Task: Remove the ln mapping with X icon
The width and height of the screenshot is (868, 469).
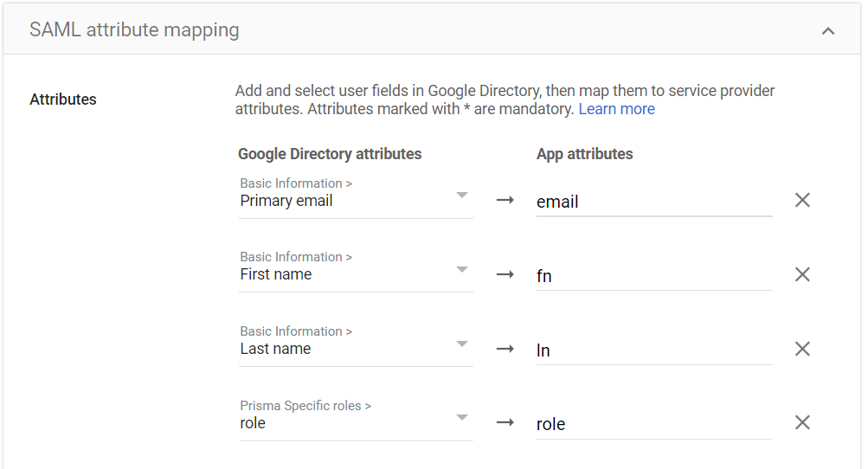Action: coord(802,350)
